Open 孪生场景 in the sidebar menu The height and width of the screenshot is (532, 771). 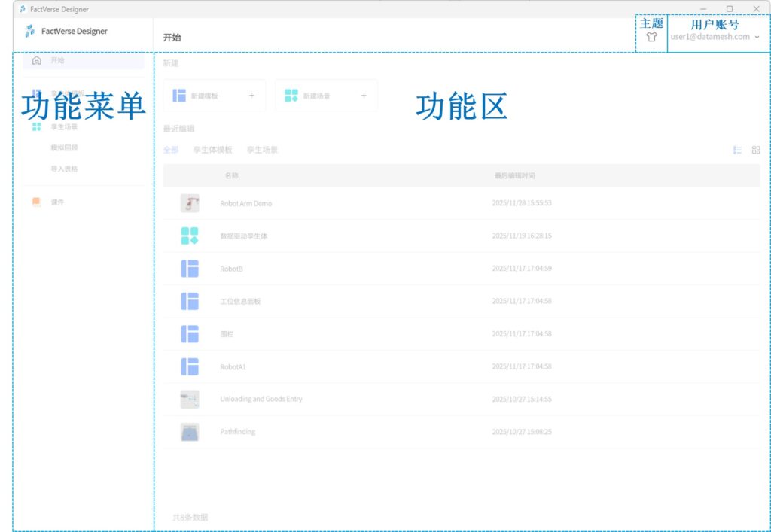(64, 126)
